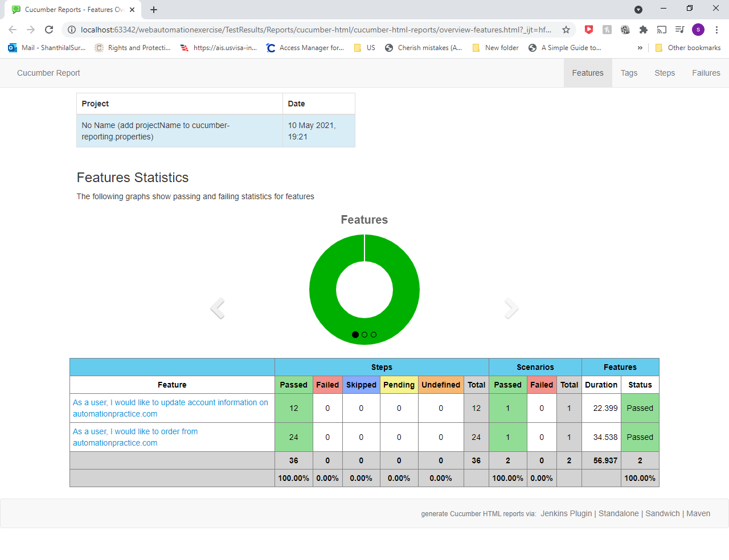The width and height of the screenshot is (729, 560).
Task: Open the Jenkins Plugin link
Action: pos(566,513)
